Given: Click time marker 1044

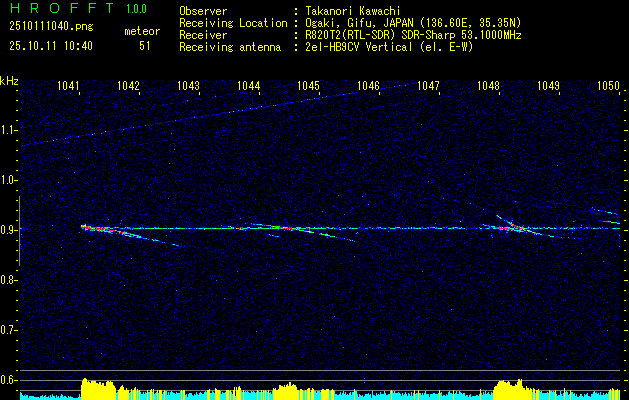Looking at the screenshot, I should pos(249,85).
